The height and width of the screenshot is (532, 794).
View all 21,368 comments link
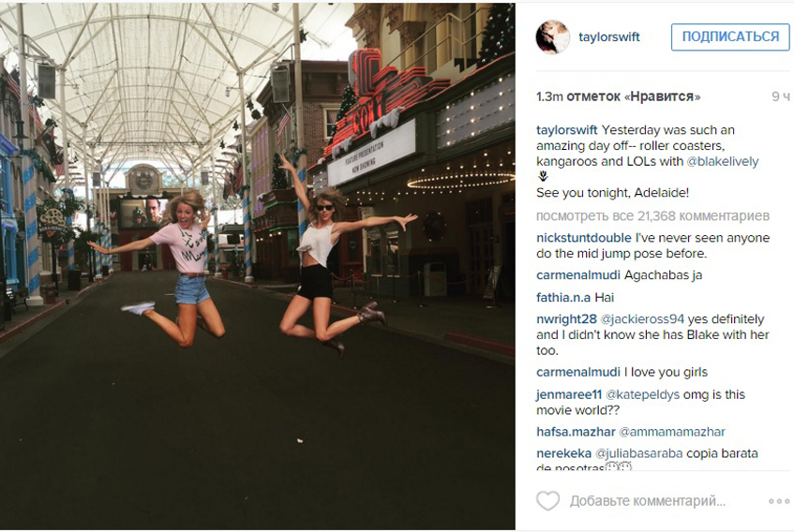tap(652, 216)
